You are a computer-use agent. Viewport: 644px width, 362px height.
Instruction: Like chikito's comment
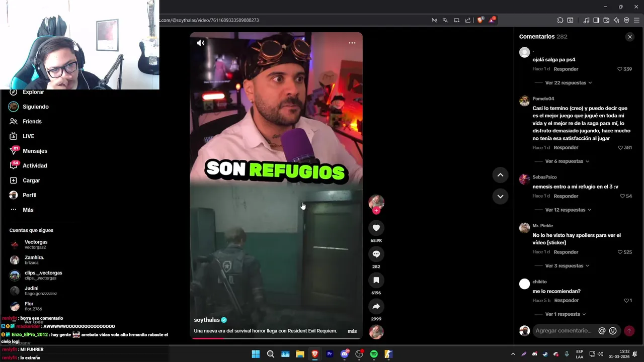coord(626,300)
